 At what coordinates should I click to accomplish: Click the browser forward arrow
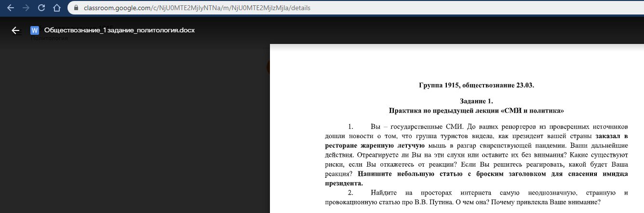[x=26, y=8]
